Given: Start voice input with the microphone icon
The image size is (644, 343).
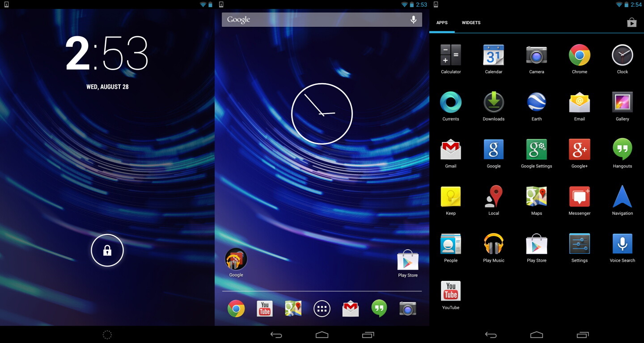Looking at the screenshot, I should click(413, 20).
